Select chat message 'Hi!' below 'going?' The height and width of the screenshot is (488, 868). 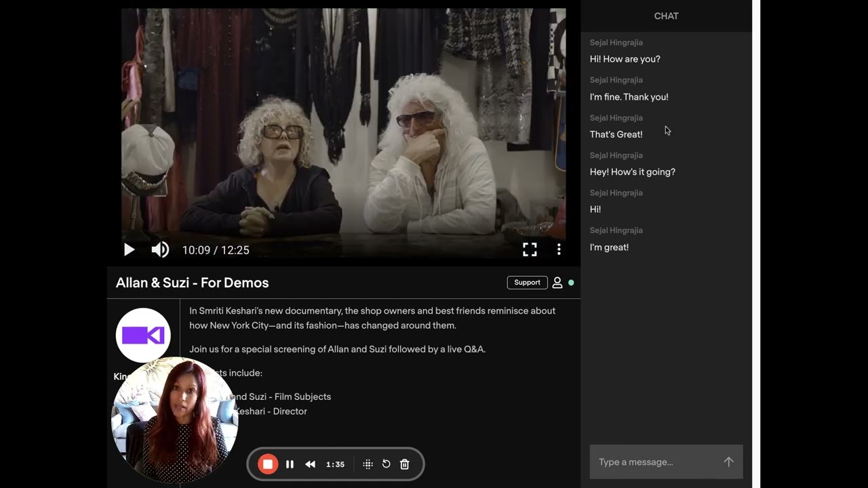pyautogui.click(x=595, y=209)
